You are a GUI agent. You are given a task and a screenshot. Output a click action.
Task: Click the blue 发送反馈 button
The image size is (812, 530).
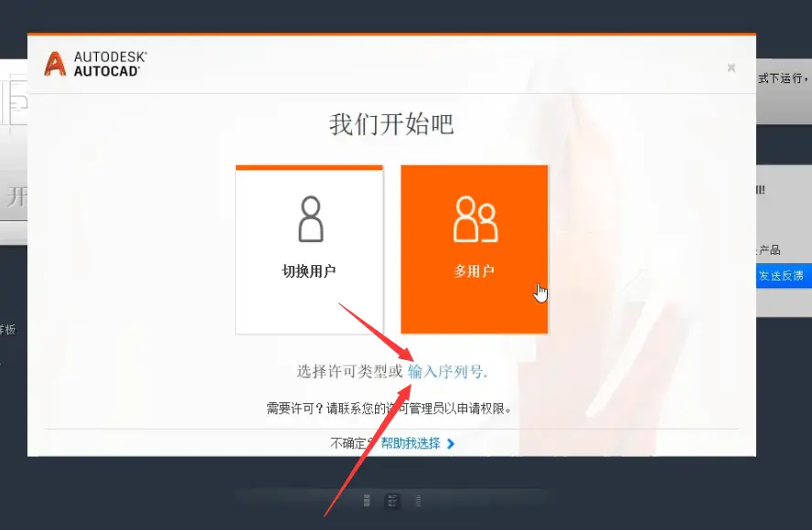[x=781, y=275]
